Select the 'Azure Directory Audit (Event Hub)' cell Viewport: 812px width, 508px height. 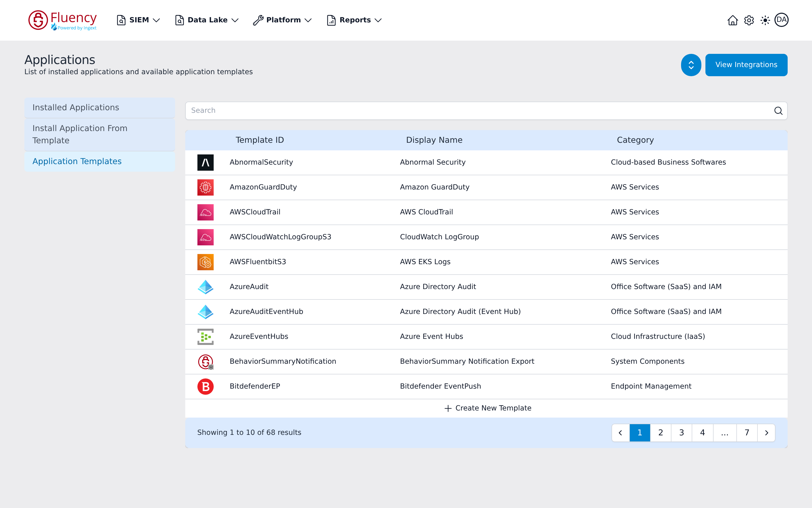460,312
